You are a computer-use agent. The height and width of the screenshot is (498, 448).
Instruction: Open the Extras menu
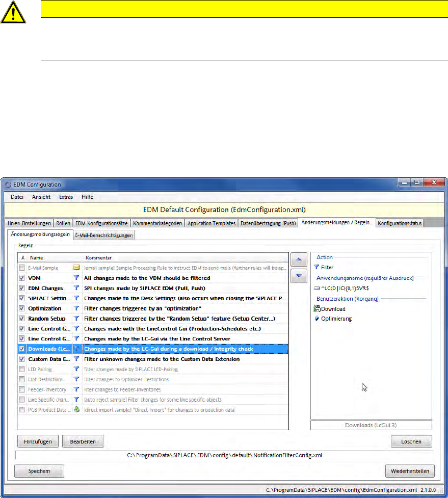click(x=66, y=197)
